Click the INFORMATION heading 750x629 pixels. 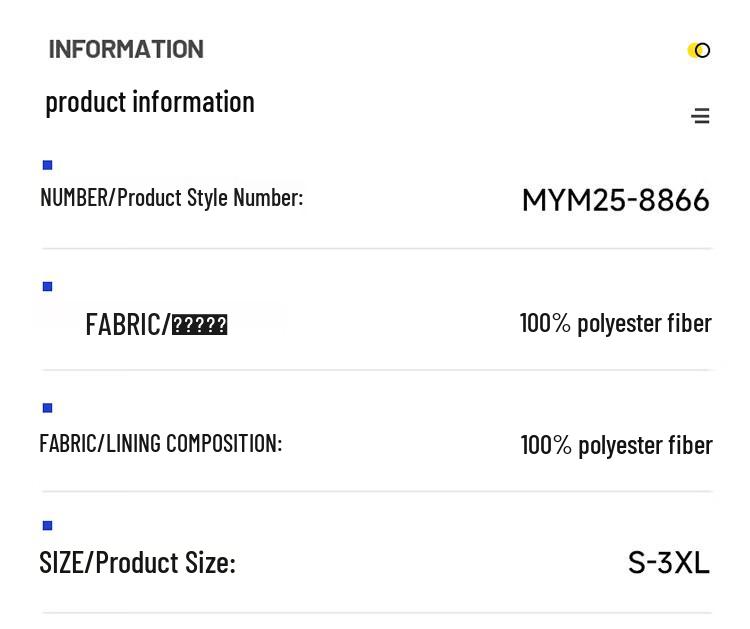pyautogui.click(x=126, y=49)
